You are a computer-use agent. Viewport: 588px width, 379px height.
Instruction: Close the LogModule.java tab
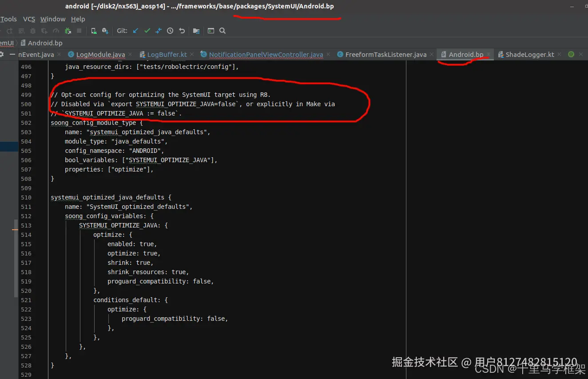pos(130,55)
